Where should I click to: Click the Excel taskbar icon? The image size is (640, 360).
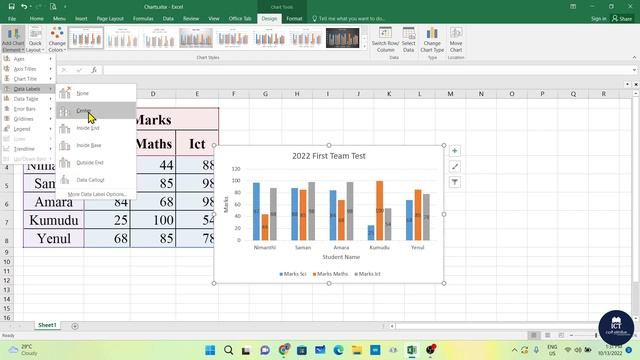tap(411, 350)
